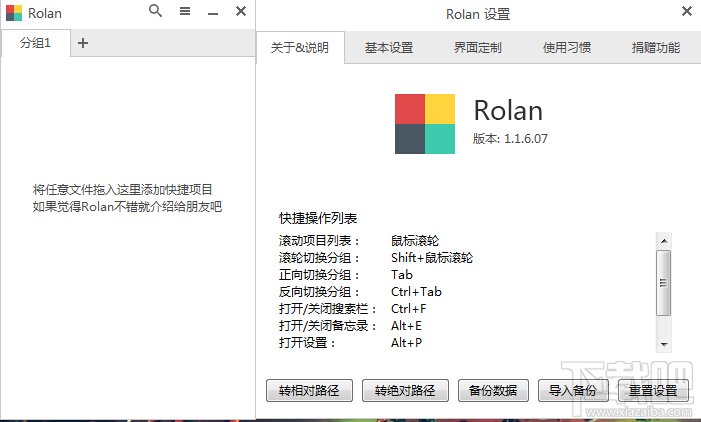Close the Rolan launcher window

coord(241,11)
